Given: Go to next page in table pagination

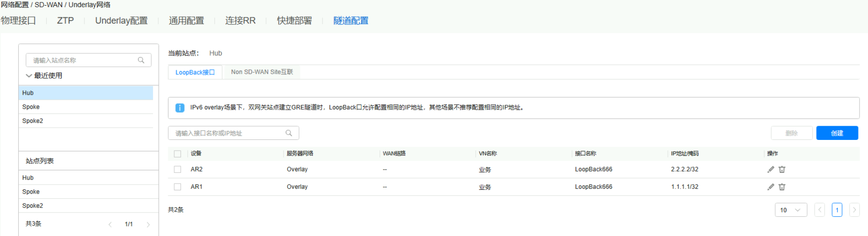Looking at the screenshot, I should click(x=854, y=210).
